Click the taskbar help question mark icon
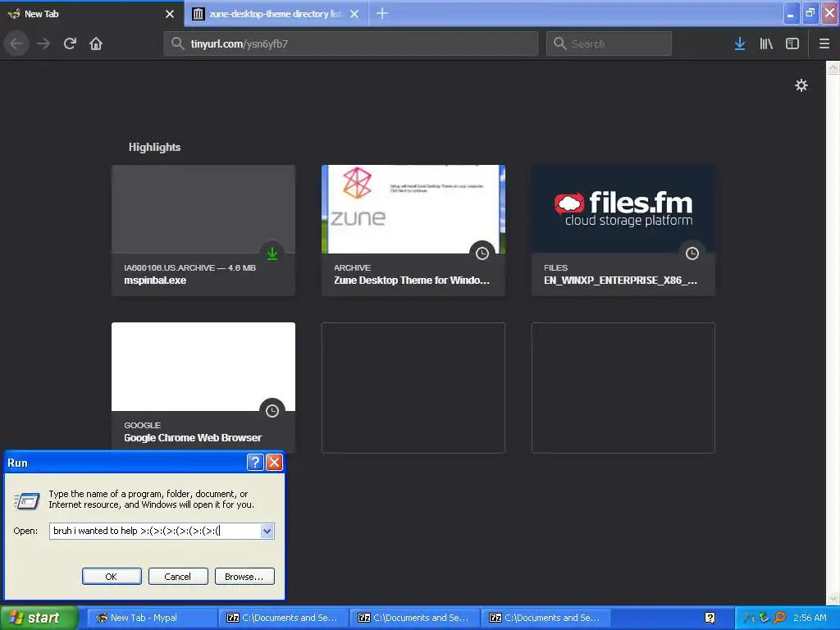 pyautogui.click(x=710, y=618)
